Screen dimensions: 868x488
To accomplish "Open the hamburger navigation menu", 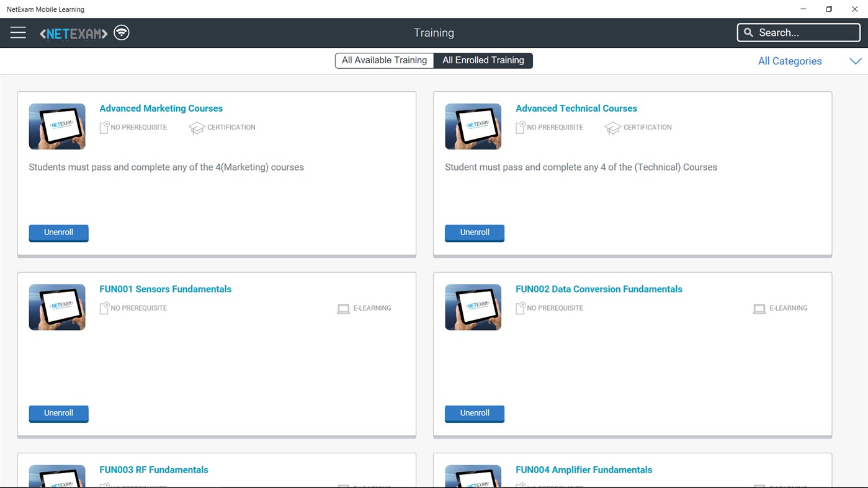I will coord(17,32).
